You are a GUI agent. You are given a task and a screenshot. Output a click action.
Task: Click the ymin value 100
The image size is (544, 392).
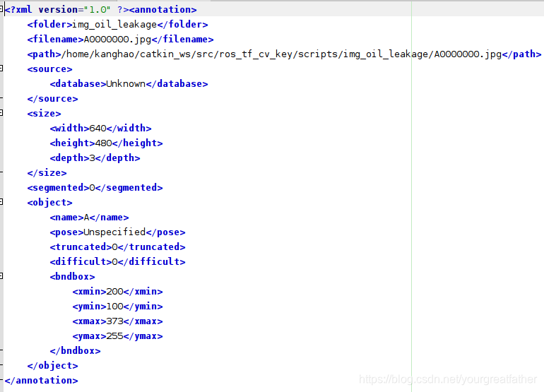pyautogui.click(x=115, y=307)
